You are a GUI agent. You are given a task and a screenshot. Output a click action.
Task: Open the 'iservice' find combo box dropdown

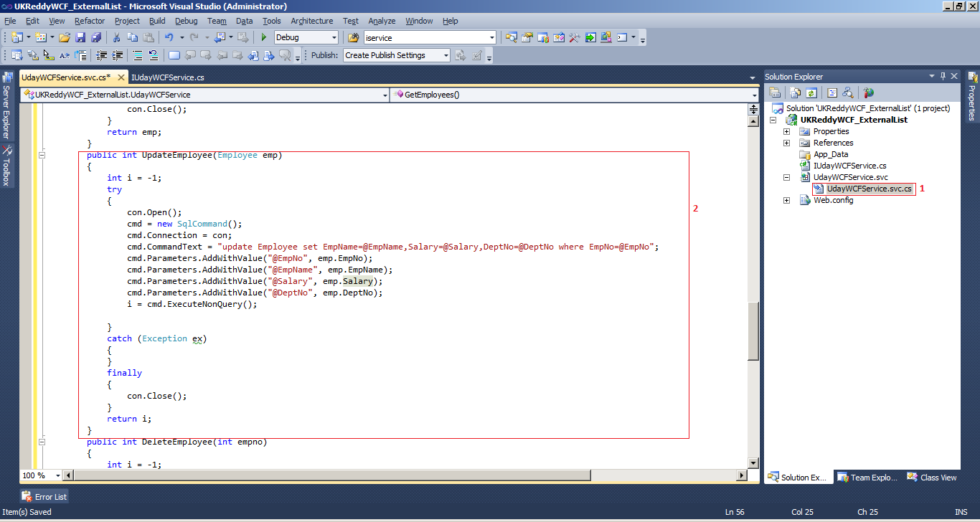491,37
